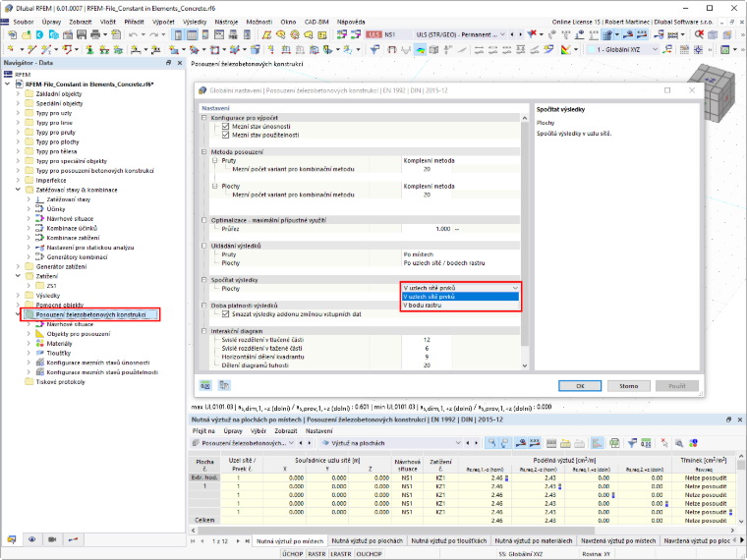
Task: Uncheck Smazat výsledky addonu checkbox
Action: pos(226,314)
